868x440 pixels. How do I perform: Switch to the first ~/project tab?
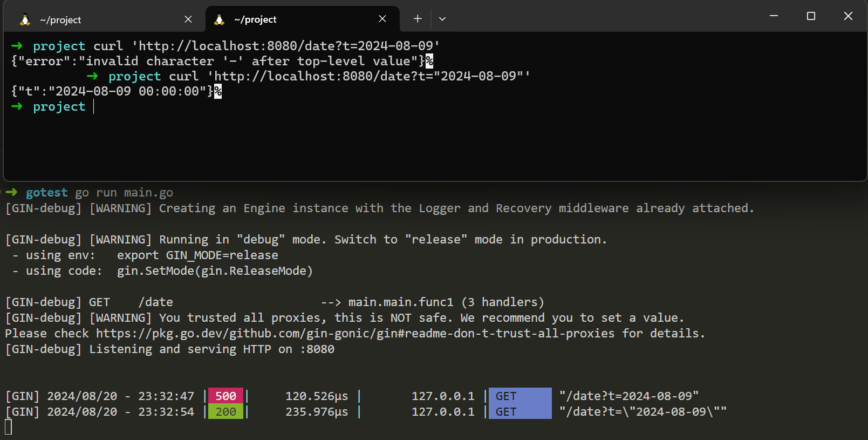[x=104, y=19]
